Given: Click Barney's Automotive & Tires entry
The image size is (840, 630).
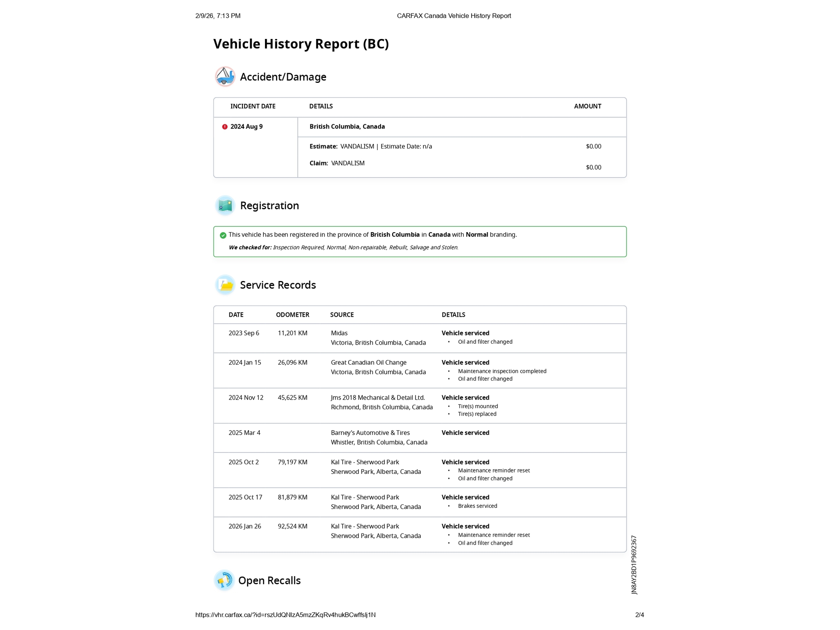Looking at the screenshot, I should 370,433.
